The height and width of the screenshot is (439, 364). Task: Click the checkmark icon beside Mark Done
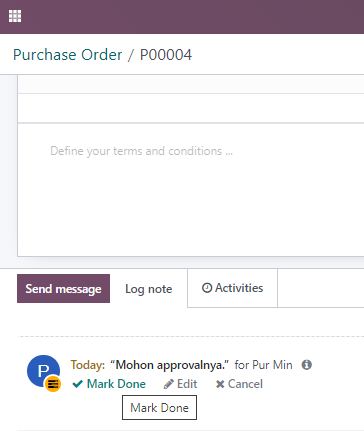pyautogui.click(x=77, y=384)
